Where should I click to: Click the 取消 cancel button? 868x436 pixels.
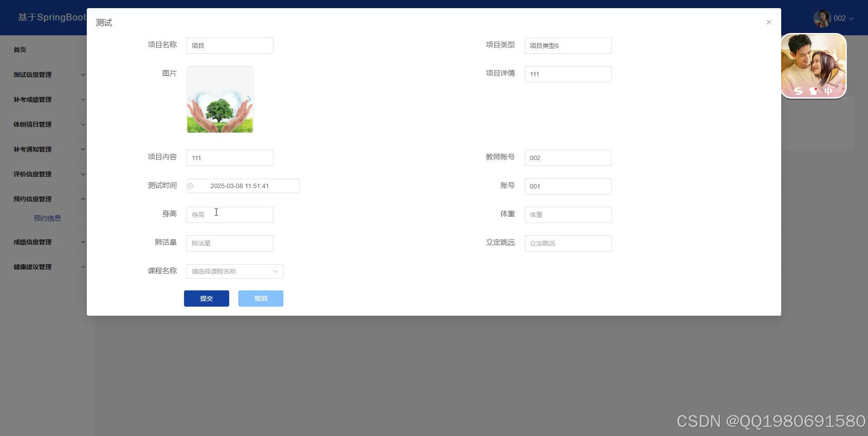click(x=260, y=298)
